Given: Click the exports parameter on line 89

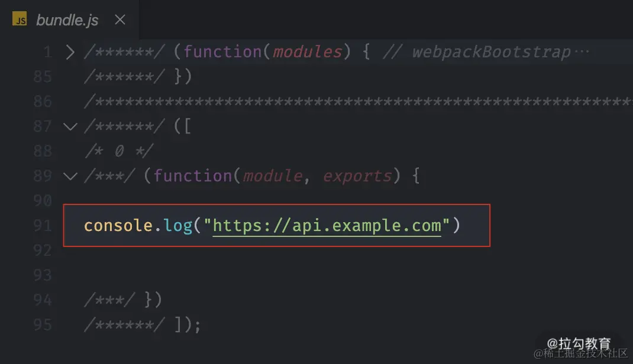Looking at the screenshot, I should point(357,176).
